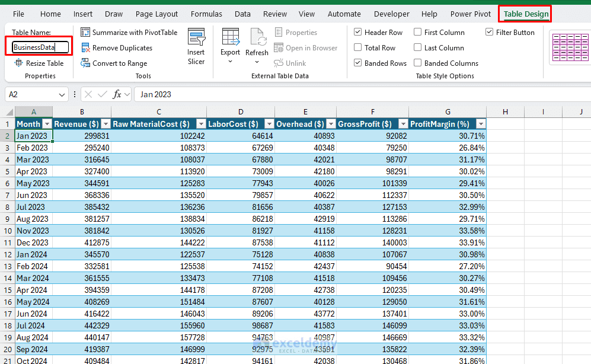The width and height of the screenshot is (591, 364).
Task: Open the Revenue ($) filter dropdown
Action: [x=106, y=124]
